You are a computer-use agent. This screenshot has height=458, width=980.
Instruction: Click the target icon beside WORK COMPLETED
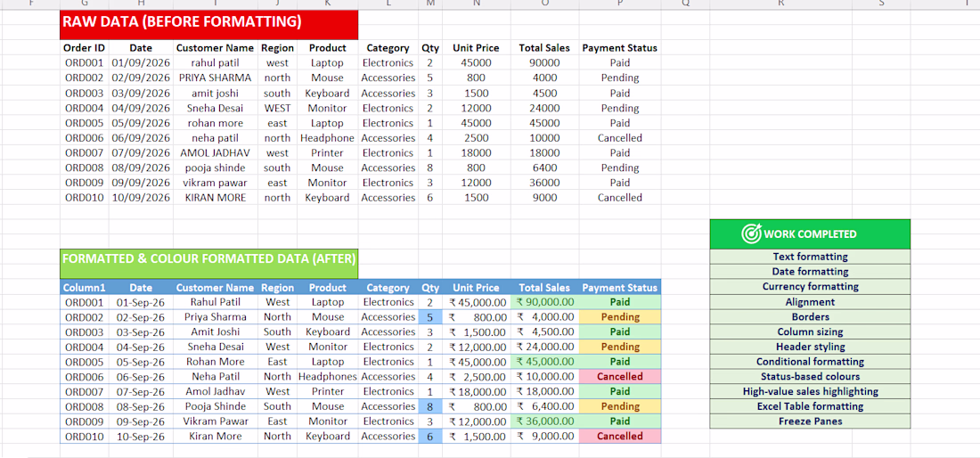[x=751, y=233]
